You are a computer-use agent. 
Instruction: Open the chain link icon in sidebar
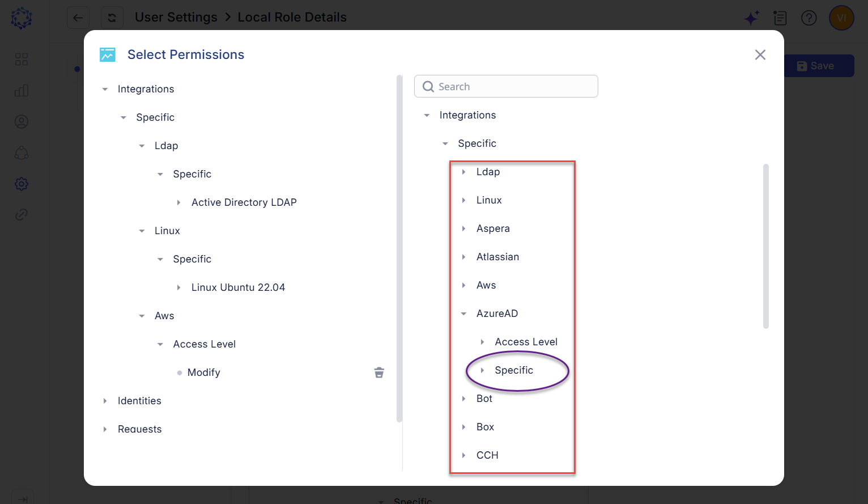22,214
